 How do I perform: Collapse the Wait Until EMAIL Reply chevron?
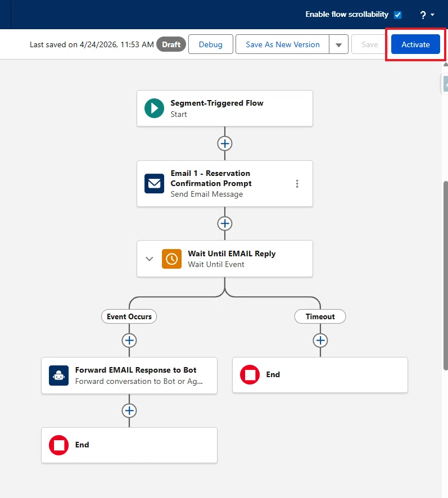(x=150, y=259)
